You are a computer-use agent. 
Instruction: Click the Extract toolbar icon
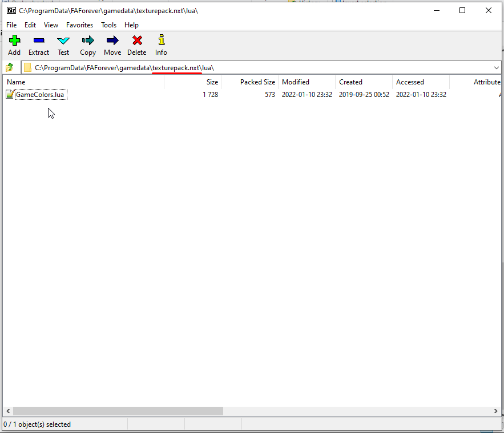39,41
